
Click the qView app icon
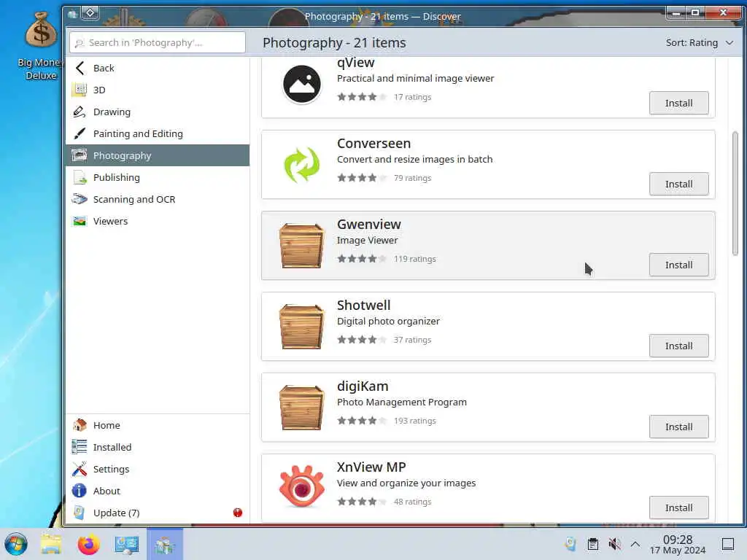coord(301,84)
